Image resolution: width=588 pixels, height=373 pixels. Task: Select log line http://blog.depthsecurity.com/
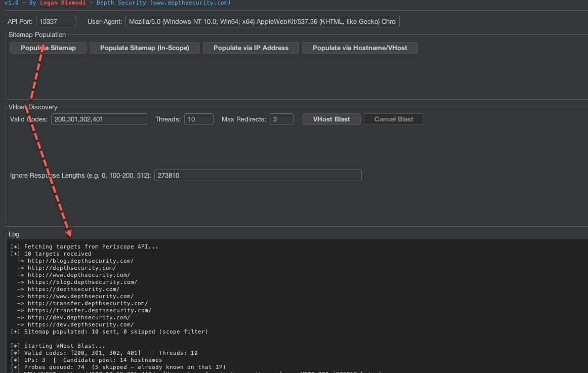click(80, 261)
